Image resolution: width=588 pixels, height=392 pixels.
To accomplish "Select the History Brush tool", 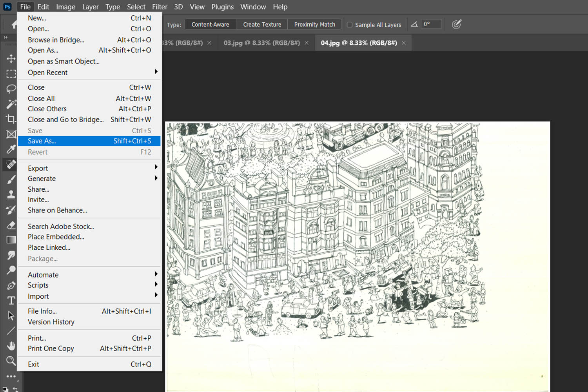I will click(11, 210).
